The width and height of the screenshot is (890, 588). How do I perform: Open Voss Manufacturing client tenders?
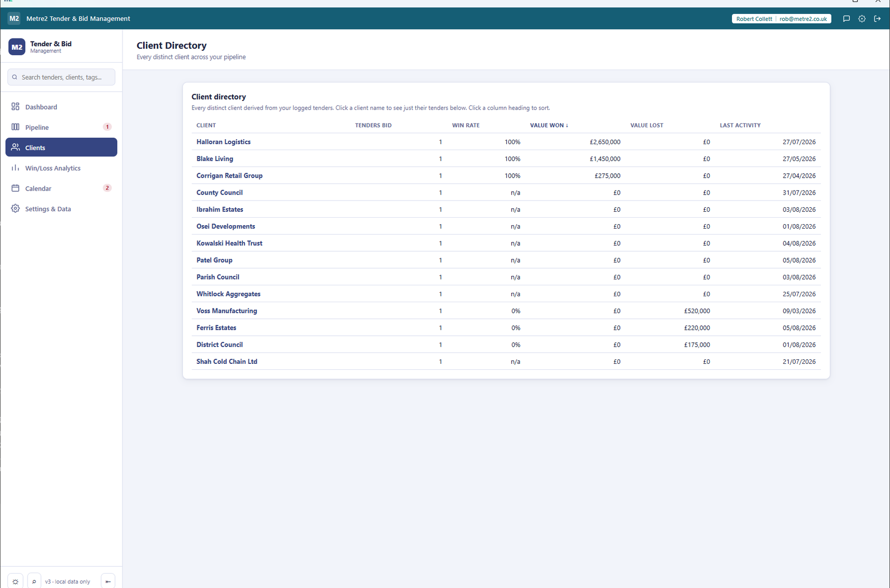pyautogui.click(x=227, y=311)
